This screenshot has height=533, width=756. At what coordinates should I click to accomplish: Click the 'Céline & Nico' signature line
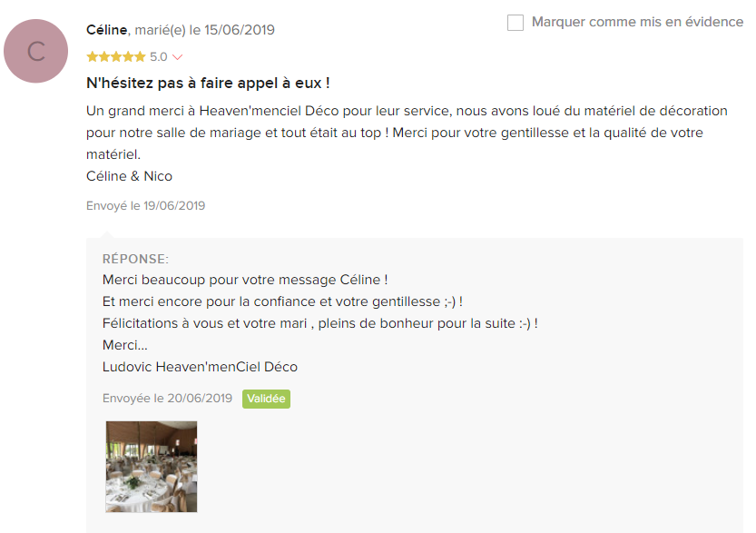click(x=129, y=176)
